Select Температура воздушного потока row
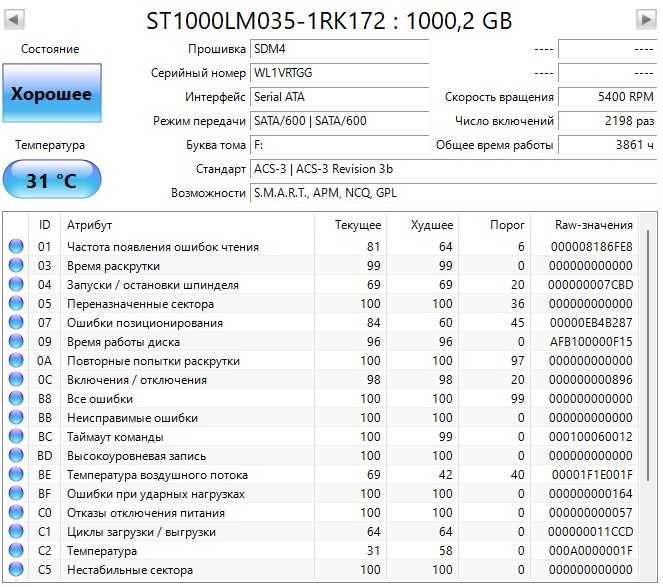Viewport: 663px width, 587px height. pos(321,475)
